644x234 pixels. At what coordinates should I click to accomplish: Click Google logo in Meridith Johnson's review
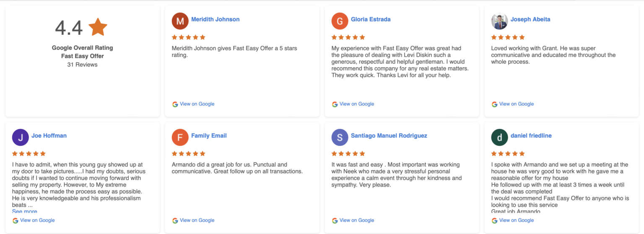(175, 104)
